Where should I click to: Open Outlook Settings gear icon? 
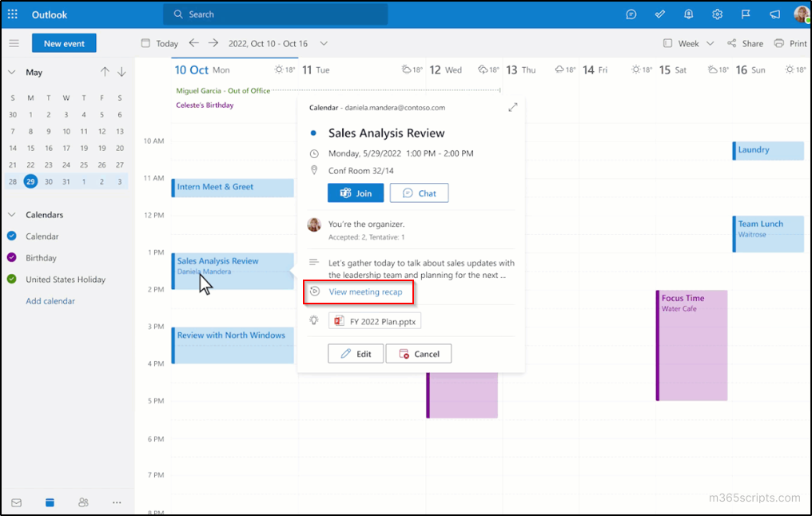717,14
